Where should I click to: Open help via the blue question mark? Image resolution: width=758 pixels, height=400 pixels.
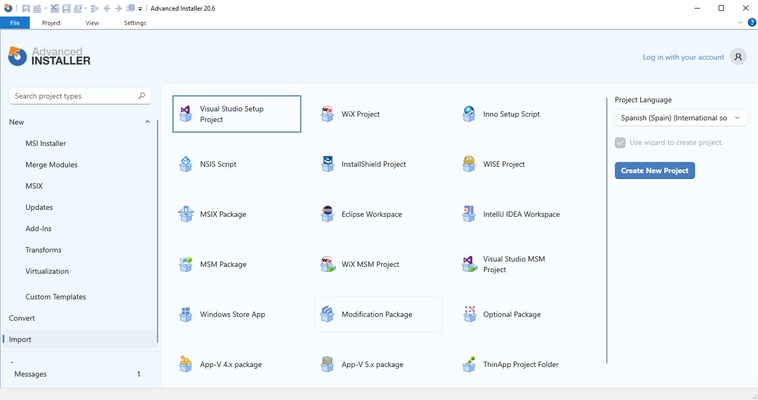coord(752,22)
